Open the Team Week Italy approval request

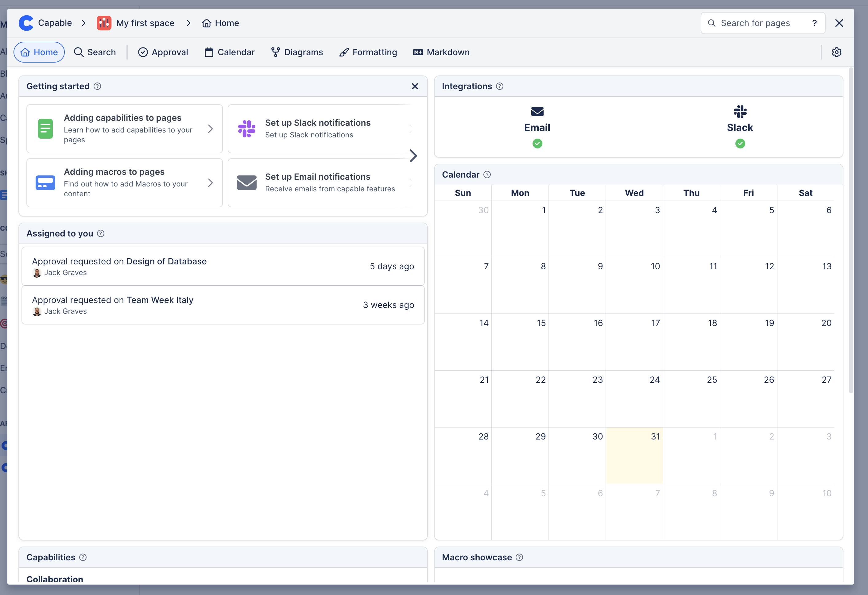[x=223, y=305]
